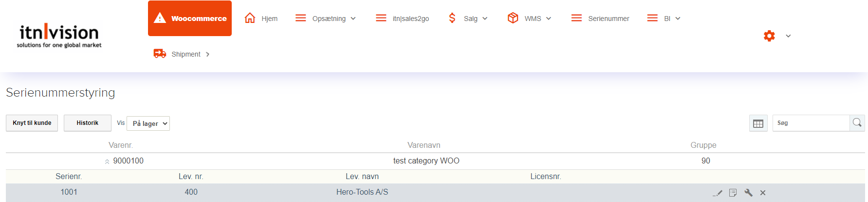Open the note icon for serial 1001
Viewport: 868px width, 202px height.
point(733,193)
